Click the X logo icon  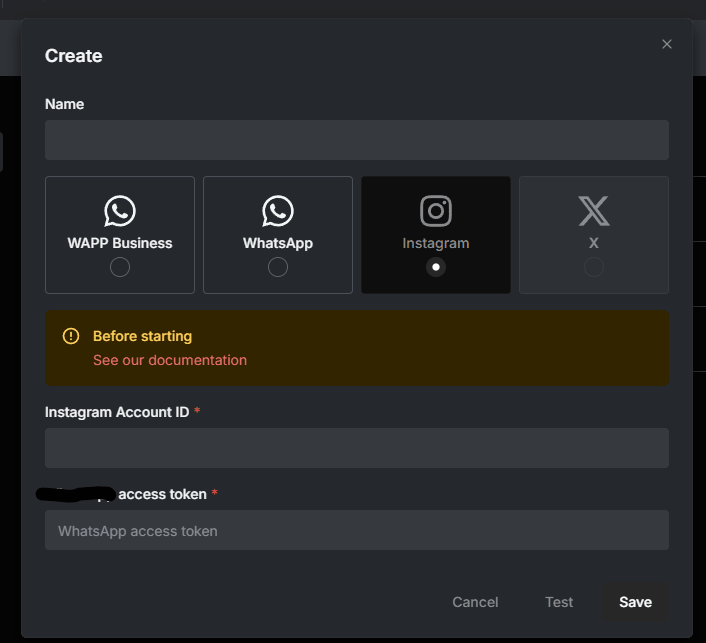click(594, 211)
